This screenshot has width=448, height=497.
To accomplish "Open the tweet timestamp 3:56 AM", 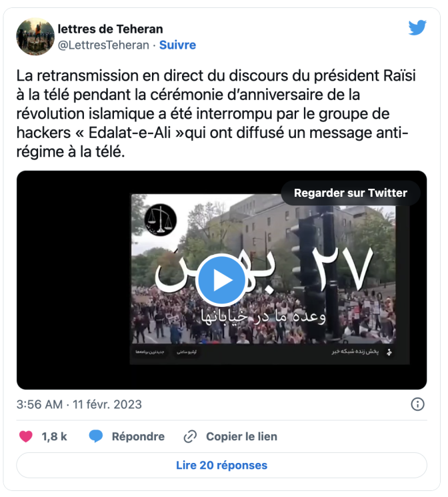I will tap(39, 404).
